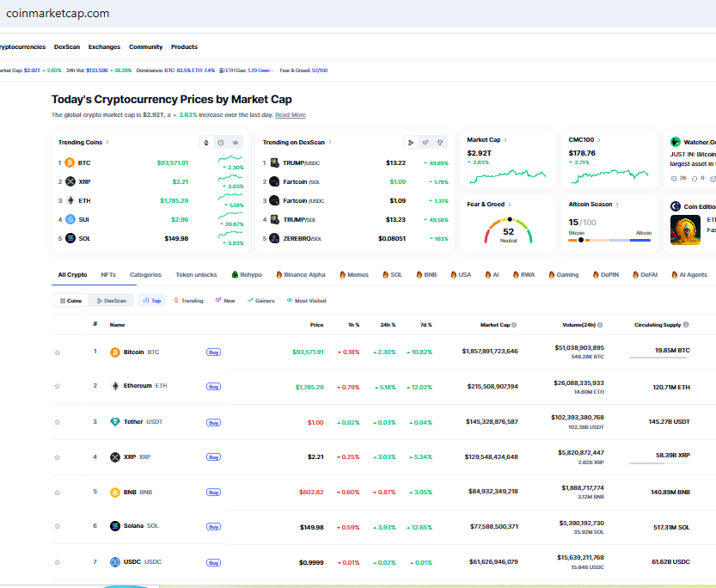Click the Read More link

(291, 115)
